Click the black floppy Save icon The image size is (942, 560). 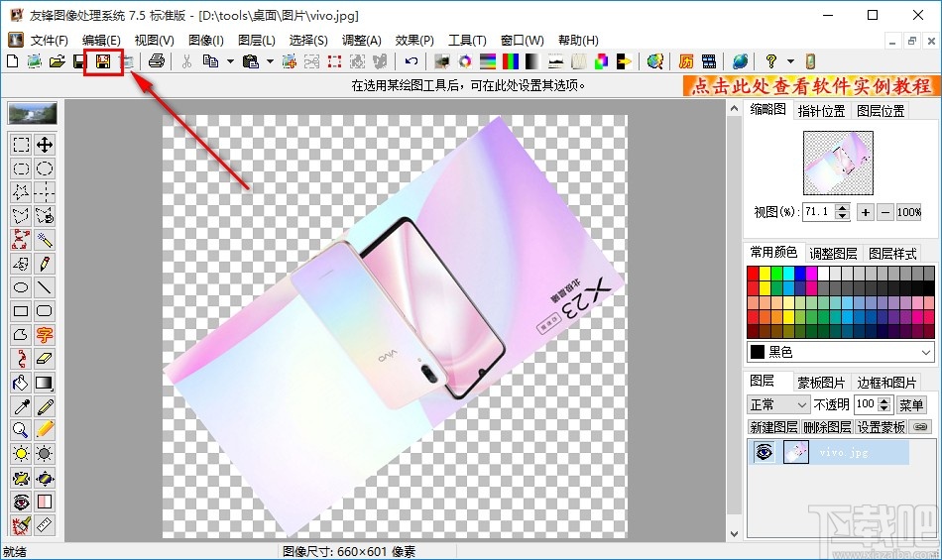pos(79,61)
